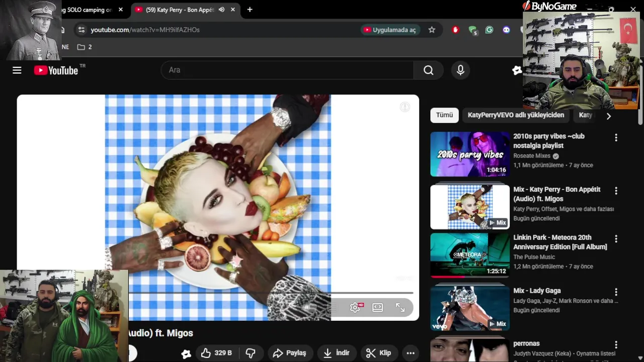The height and width of the screenshot is (362, 644).
Task: Open a new browser tab with plus
Action: (x=250, y=10)
